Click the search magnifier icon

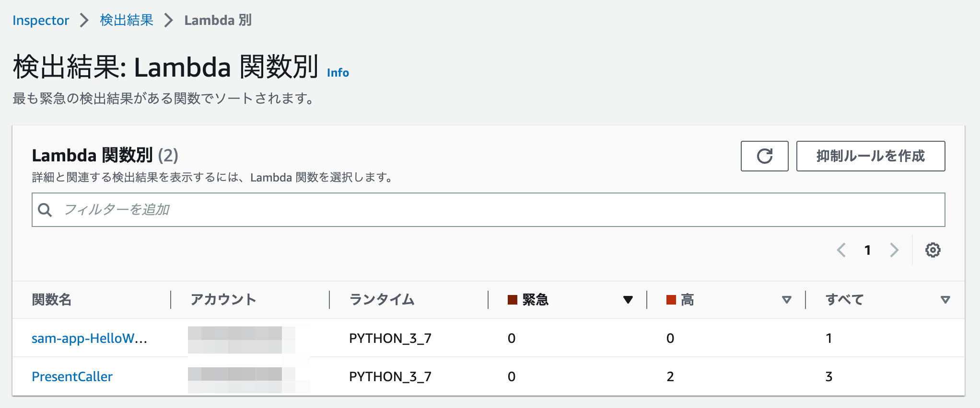pyautogui.click(x=45, y=210)
